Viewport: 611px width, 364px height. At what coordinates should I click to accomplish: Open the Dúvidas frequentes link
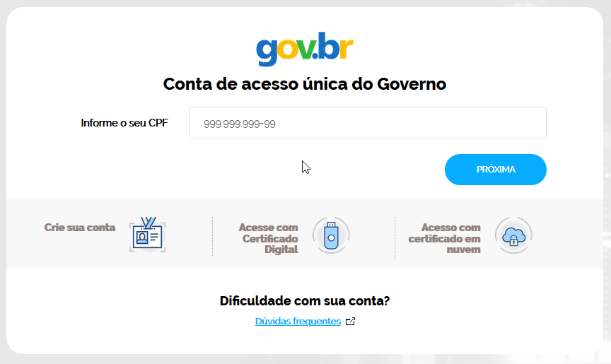pos(298,321)
